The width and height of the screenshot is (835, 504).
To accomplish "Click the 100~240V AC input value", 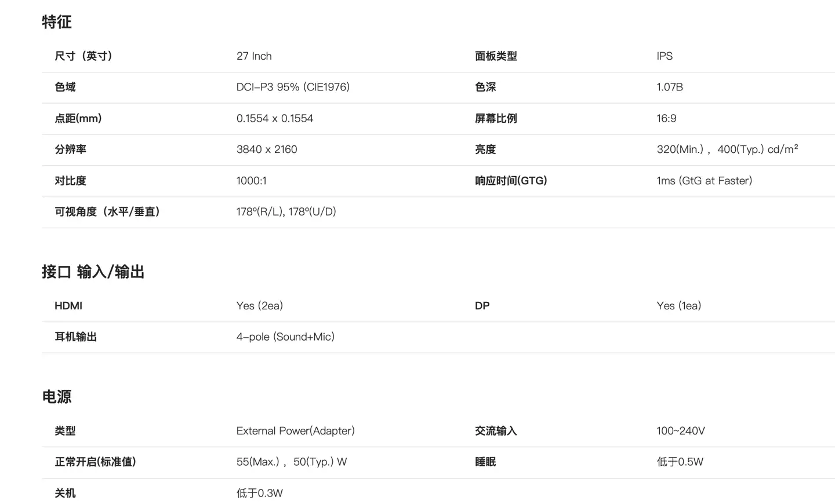I will [681, 431].
